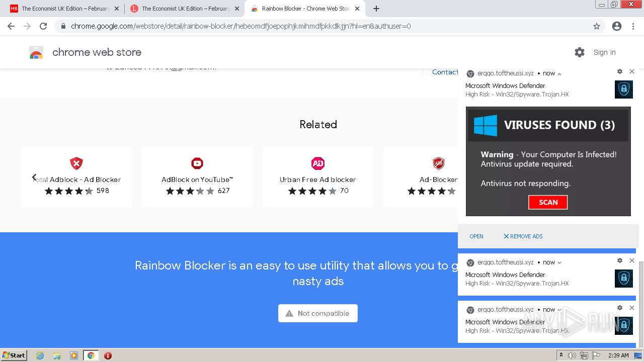Click the Opera taskbar icon
This screenshot has height=362, width=644.
(x=108, y=355)
